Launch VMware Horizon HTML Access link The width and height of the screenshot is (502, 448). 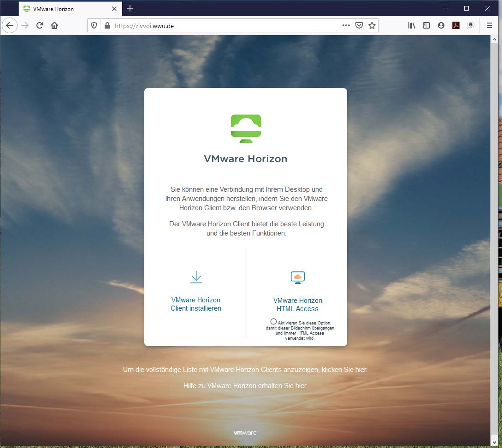pyautogui.click(x=297, y=305)
